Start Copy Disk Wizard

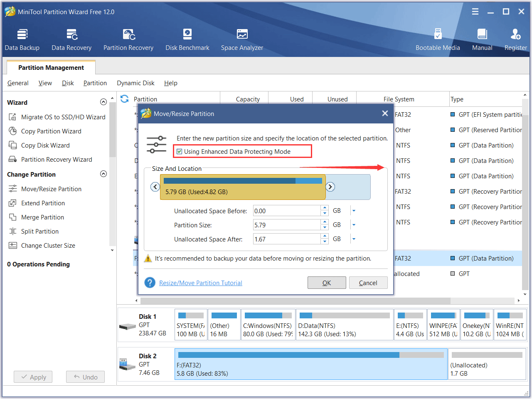(45, 145)
